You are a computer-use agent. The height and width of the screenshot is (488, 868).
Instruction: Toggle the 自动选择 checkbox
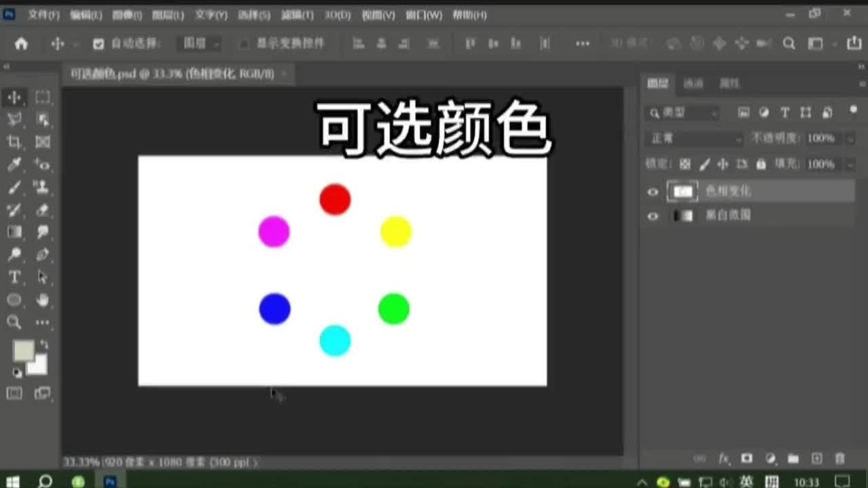pyautogui.click(x=98, y=43)
